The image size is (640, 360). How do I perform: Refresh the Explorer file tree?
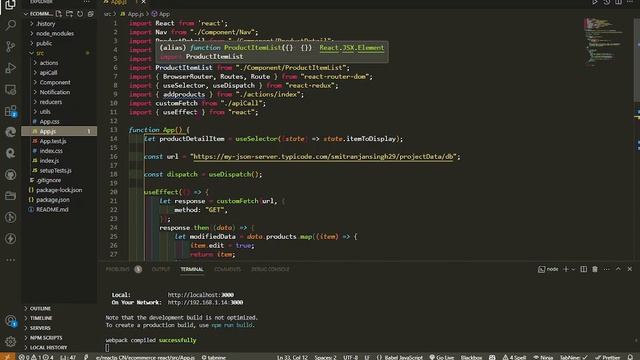(x=80, y=14)
